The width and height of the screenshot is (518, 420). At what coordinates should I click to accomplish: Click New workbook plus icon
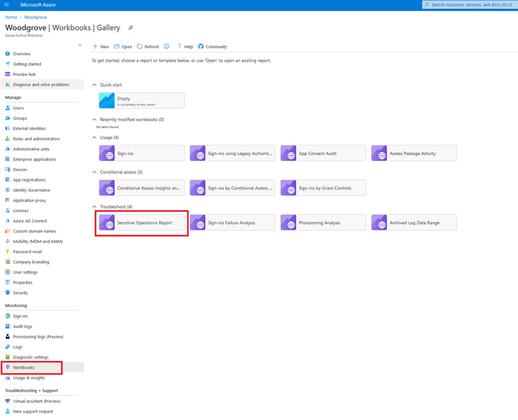click(x=95, y=46)
